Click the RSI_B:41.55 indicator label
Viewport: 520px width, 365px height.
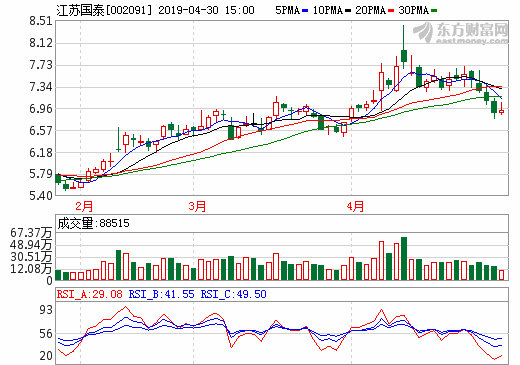click(161, 294)
